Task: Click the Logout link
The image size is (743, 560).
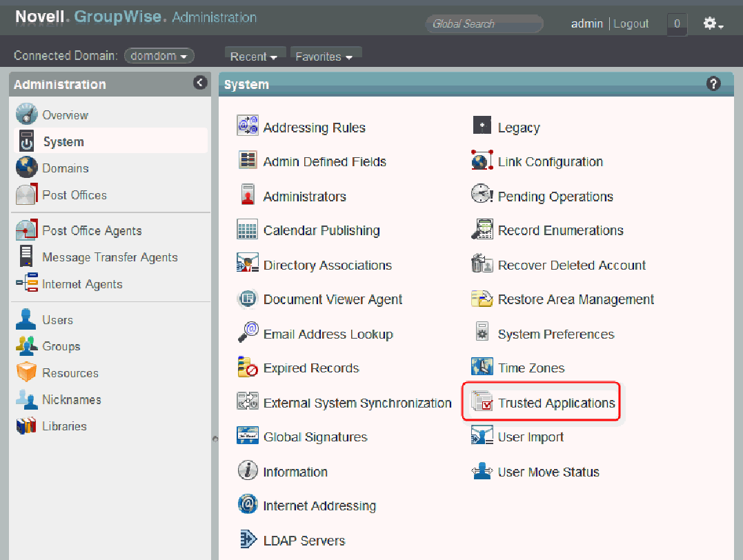Action: pyautogui.click(x=631, y=23)
